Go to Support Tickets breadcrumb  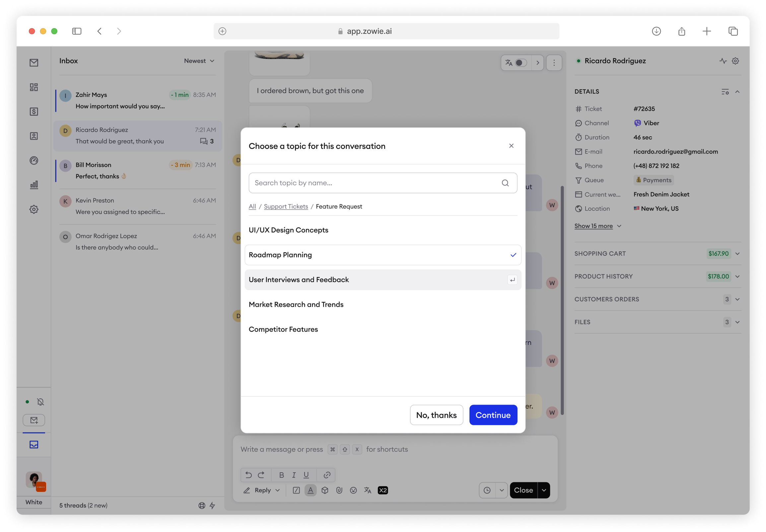286,207
